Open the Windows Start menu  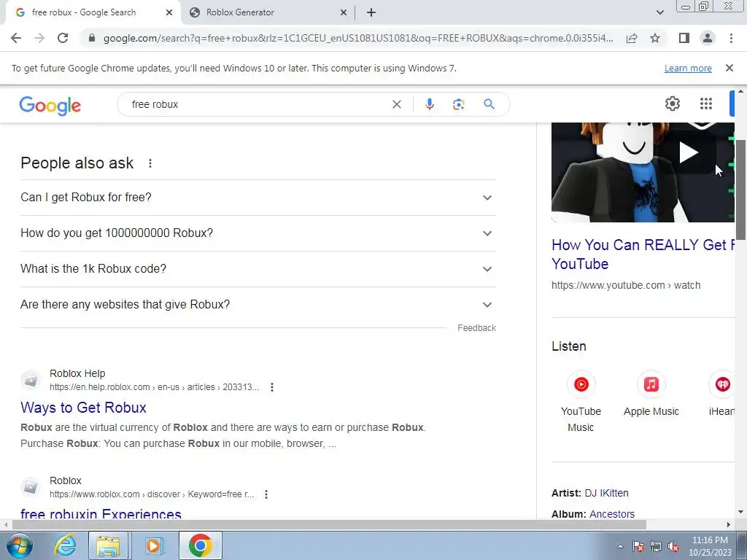point(20,545)
